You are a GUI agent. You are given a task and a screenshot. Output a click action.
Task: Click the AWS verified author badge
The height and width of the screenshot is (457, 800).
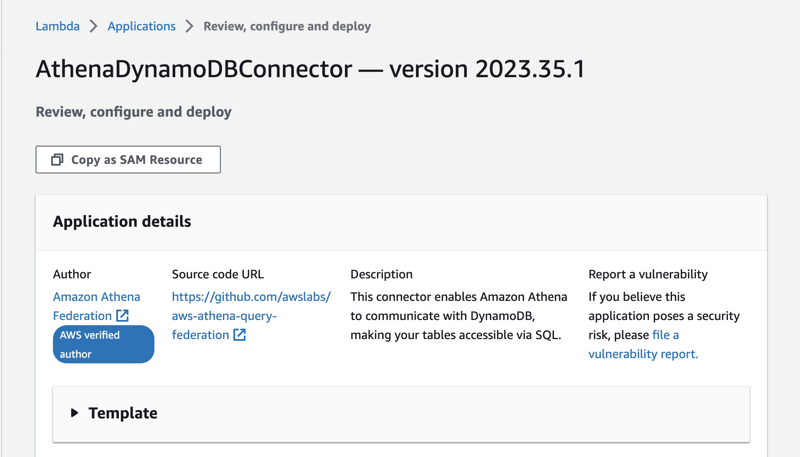coord(103,344)
